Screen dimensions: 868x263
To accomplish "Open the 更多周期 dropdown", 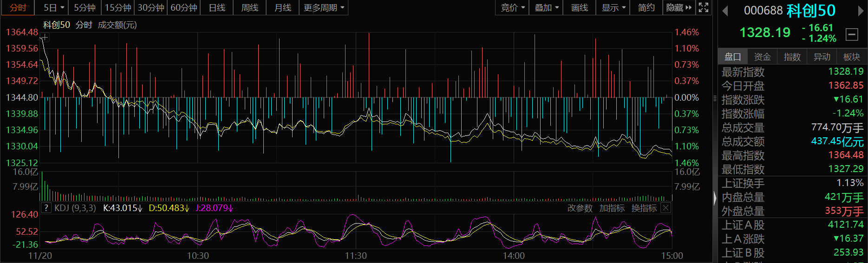I will pos(324,8).
